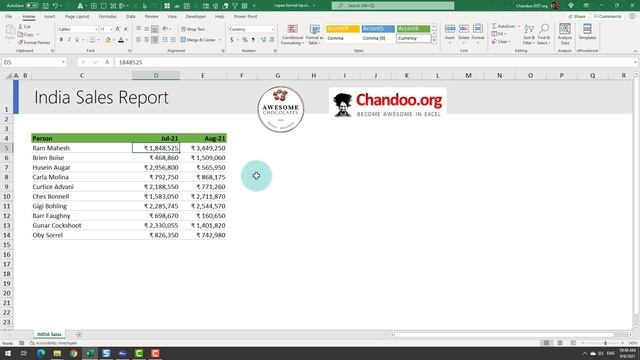Expand the cell Styles gallery

434,40
